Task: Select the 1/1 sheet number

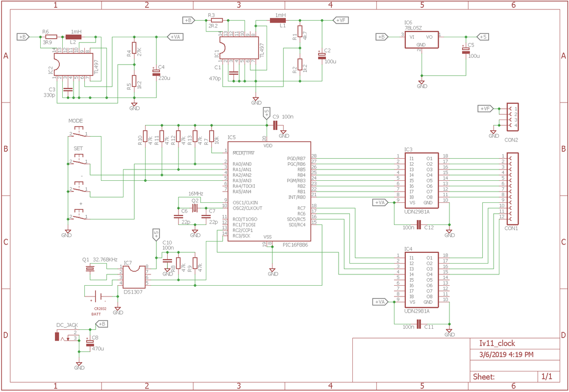Action: tap(546, 376)
